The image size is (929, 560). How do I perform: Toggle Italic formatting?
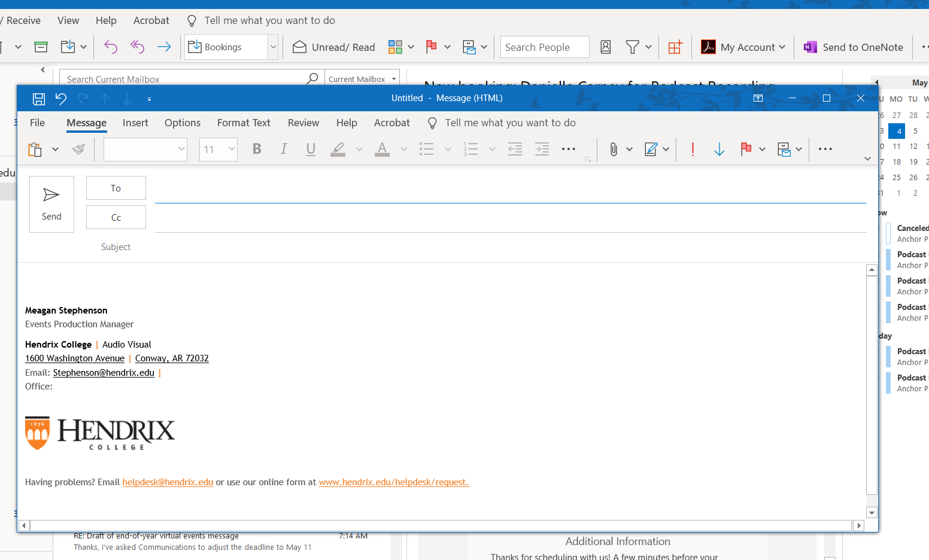tap(284, 149)
